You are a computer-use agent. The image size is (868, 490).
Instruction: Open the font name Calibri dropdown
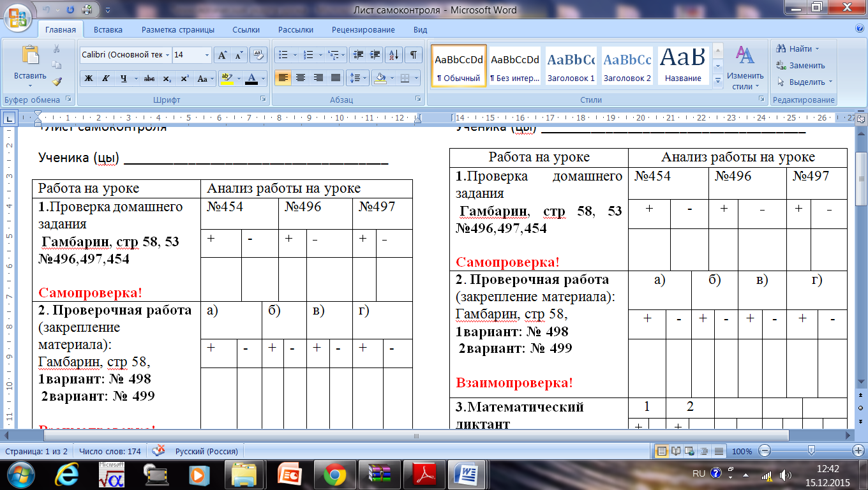[x=168, y=56]
